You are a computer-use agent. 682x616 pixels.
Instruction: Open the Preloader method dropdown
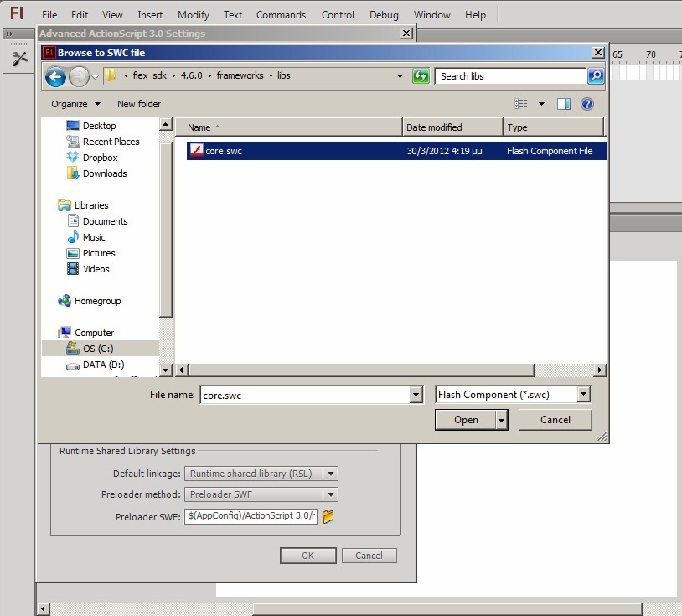point(331,494)
